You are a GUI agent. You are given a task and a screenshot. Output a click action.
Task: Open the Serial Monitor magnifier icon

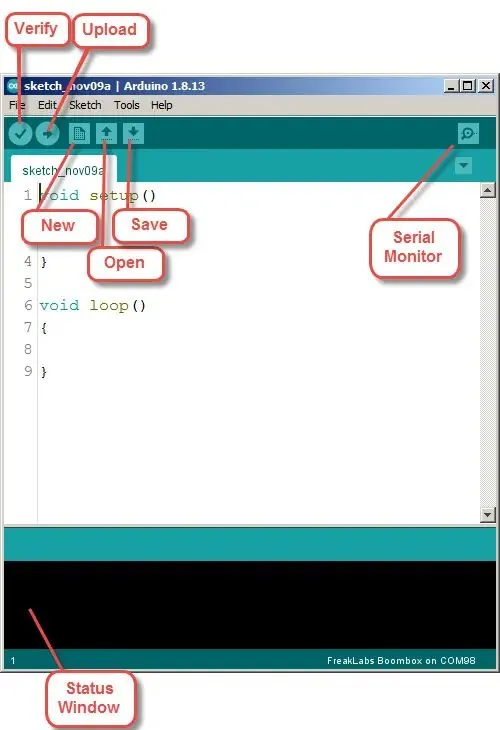point(468,134)
